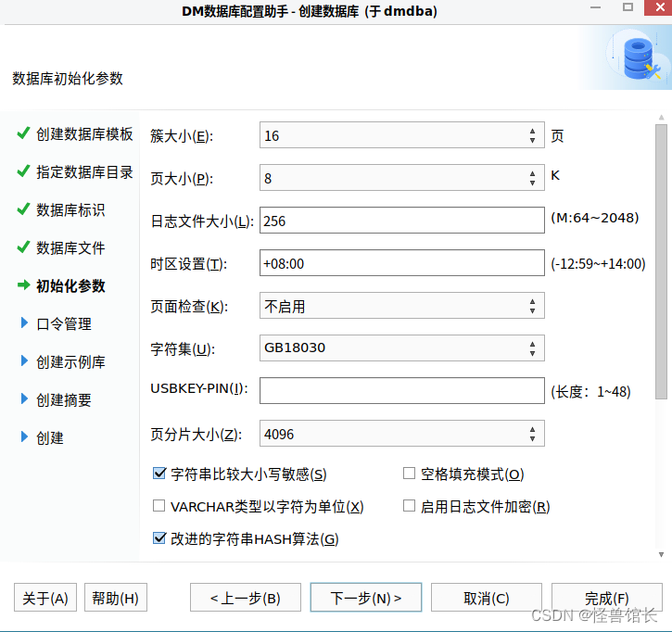Click the empty USBKEY-PIN input field
Image resolution: width=672 pixels, height=632 pixels.
[x=402, y=391]
